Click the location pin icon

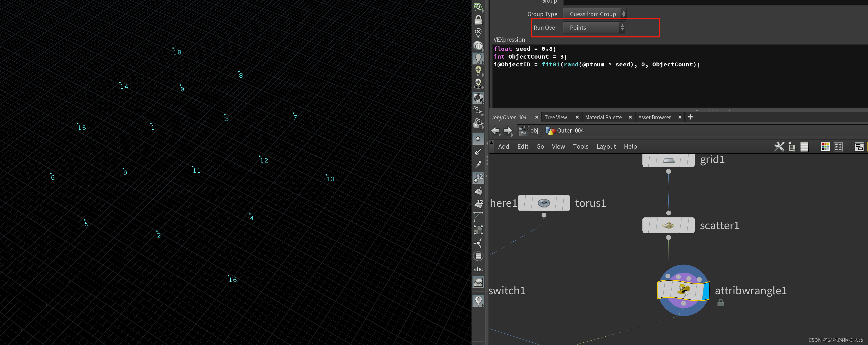(x=478, y=300)
